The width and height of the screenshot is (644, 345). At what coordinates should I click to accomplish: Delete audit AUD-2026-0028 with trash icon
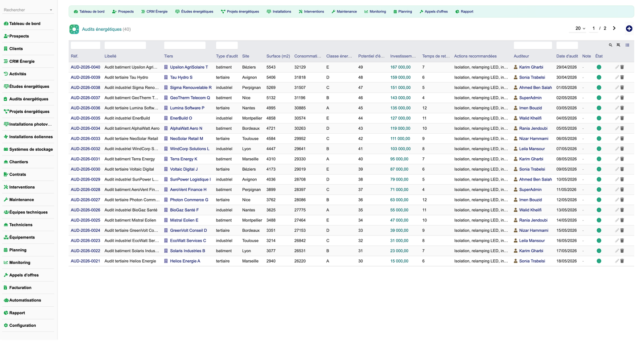point(622,189)
